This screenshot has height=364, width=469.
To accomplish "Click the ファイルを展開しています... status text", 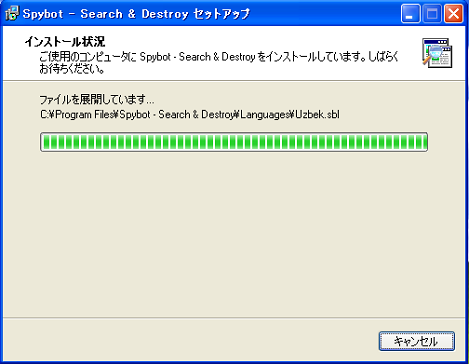I will (x=97, y=99).
